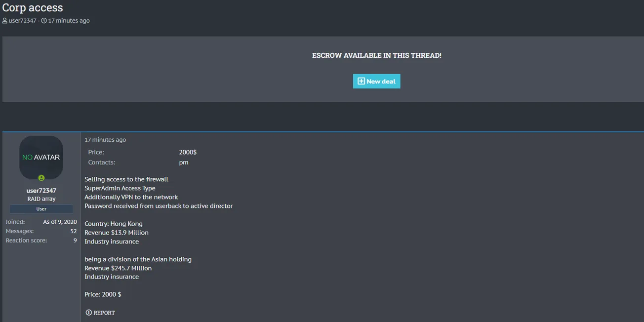Click the plus icon on New deal

(x=361, y=81)
